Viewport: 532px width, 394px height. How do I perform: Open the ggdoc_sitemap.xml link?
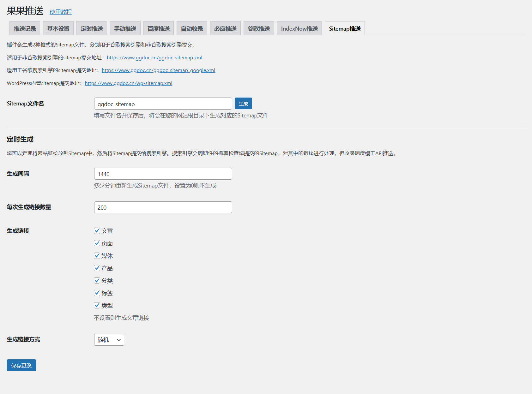coord(154,57)
